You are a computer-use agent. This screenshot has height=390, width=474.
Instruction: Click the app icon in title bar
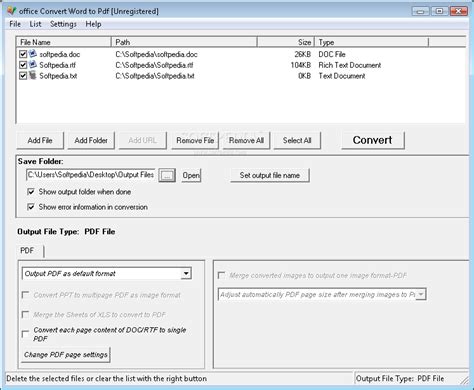point(11,11)
